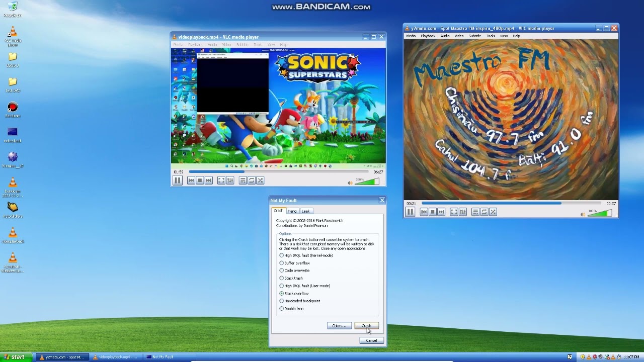Select videoplayback desktop file icon

tap(13, 236)
